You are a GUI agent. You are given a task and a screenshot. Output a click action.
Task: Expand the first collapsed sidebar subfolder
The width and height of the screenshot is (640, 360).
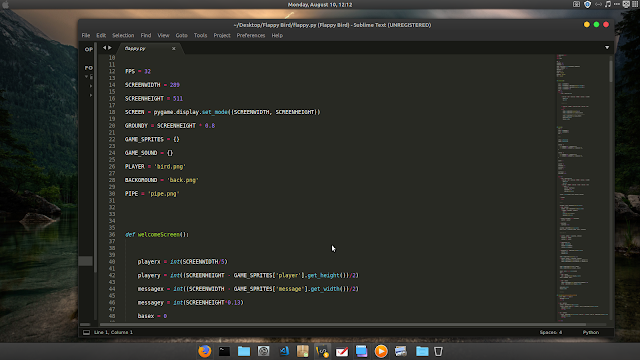click(x=91, y=86)
